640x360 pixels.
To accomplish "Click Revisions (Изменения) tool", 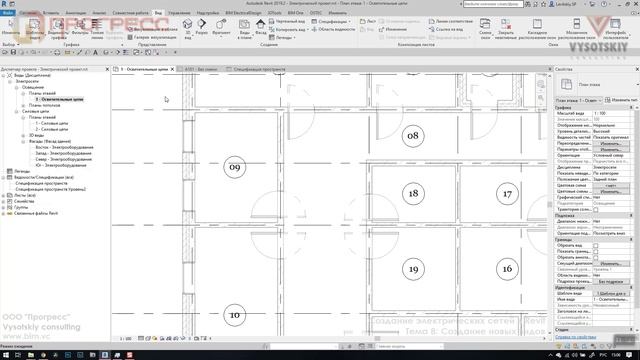I will coord(393,29).
